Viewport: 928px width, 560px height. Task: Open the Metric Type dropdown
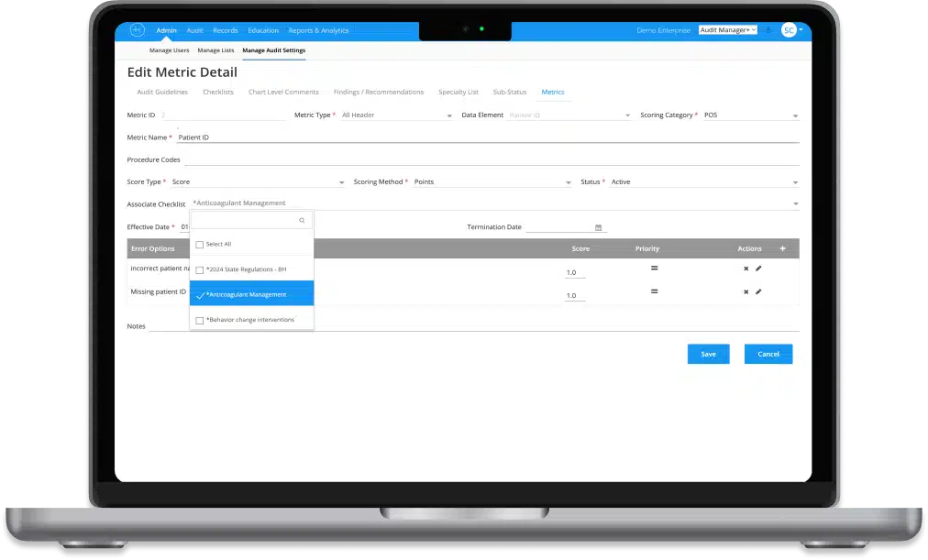[449, 115]
